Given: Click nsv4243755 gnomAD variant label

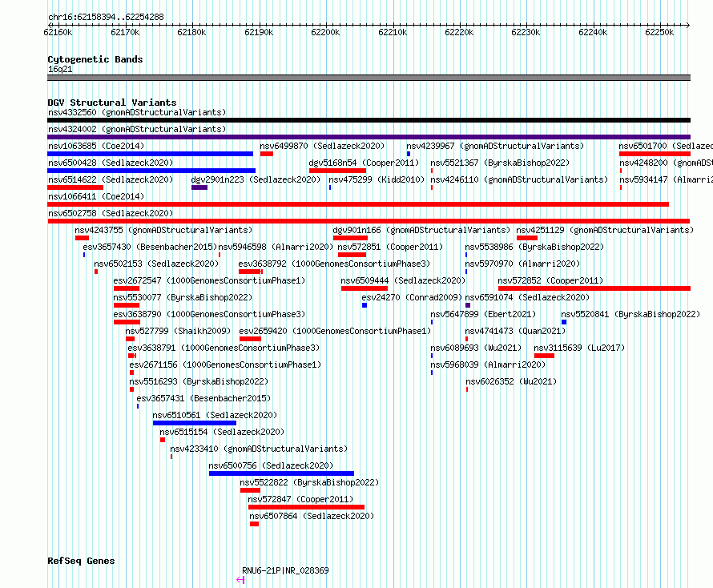Looking at the screenshot, I should (163, 230).
